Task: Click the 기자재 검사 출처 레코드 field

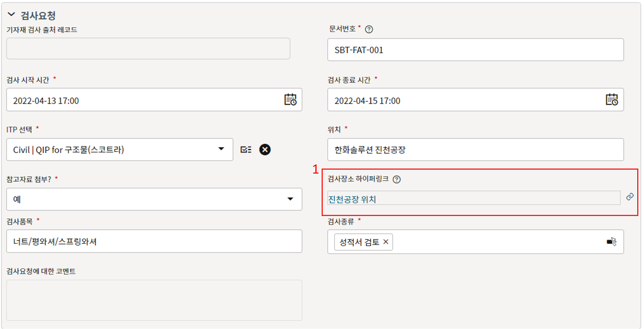Action: [148, 49]
